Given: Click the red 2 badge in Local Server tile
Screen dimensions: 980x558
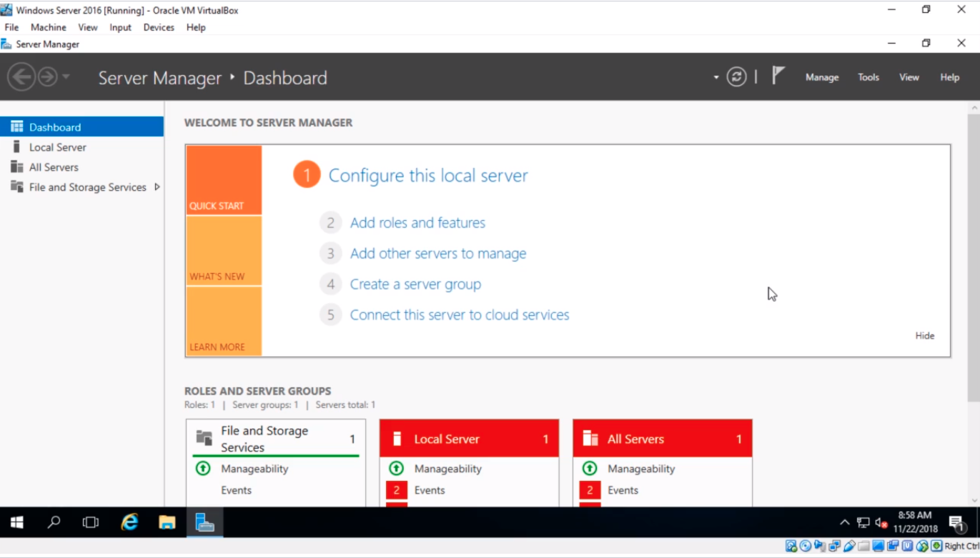Looking at the screenshot, I should [x=397, y=490].
